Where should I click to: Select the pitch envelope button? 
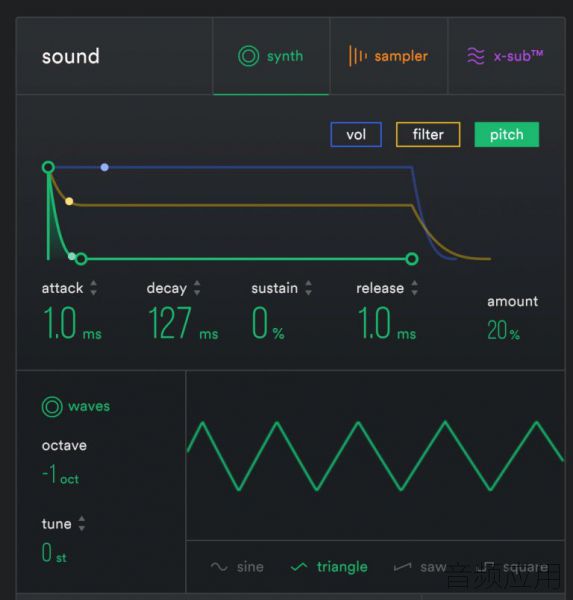(506, 135)
